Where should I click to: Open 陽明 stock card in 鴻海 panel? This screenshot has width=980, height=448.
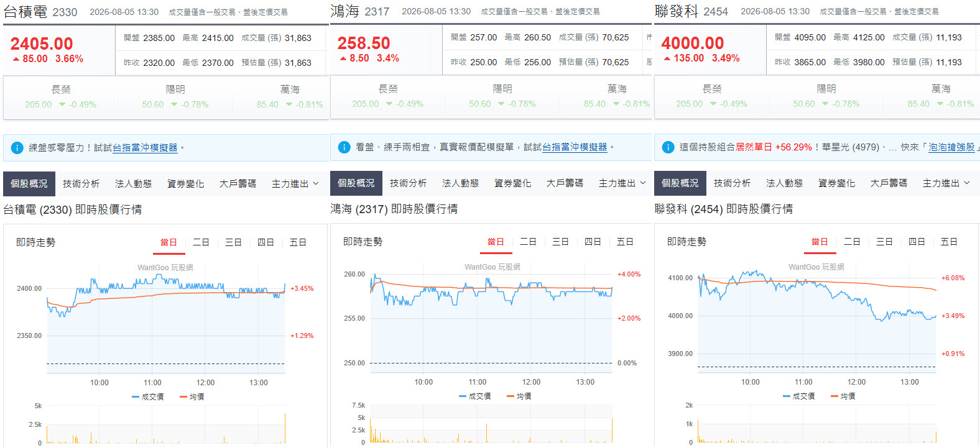502,96
